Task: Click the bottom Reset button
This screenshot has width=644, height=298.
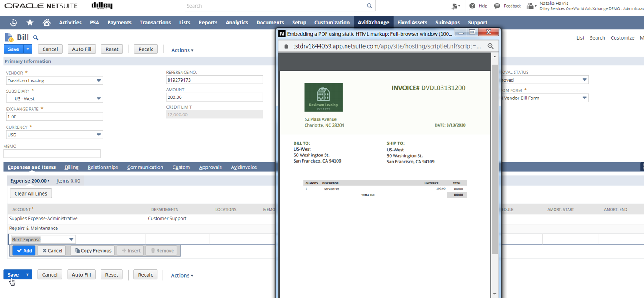Action: (x=112, y=274)
